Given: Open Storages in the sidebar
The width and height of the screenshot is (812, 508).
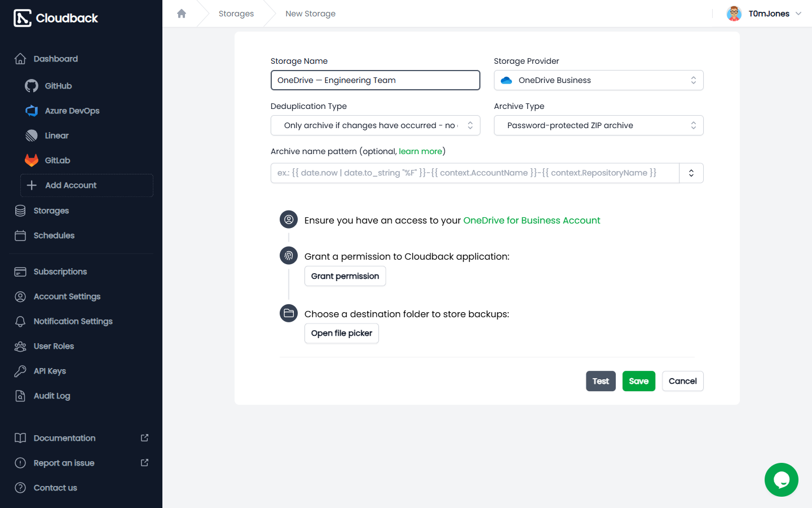Looking at the screenshot, I should tap(51, 211).
